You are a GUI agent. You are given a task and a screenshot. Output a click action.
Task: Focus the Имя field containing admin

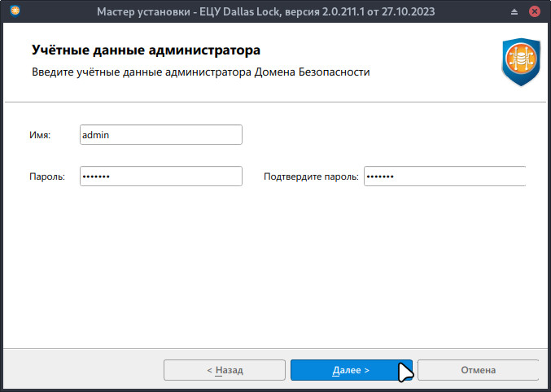point(161,135)
